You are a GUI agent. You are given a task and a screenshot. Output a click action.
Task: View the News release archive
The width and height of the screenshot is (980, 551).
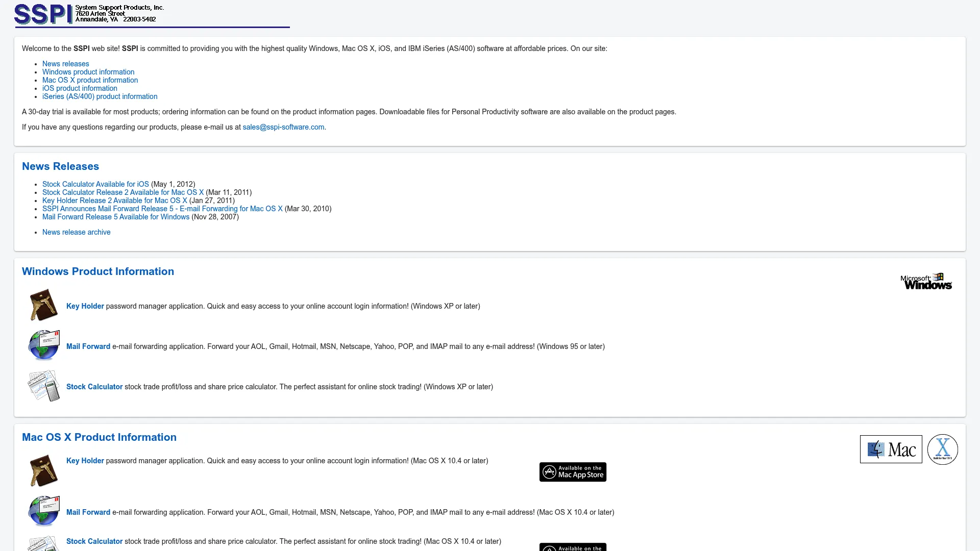point(76,232)
